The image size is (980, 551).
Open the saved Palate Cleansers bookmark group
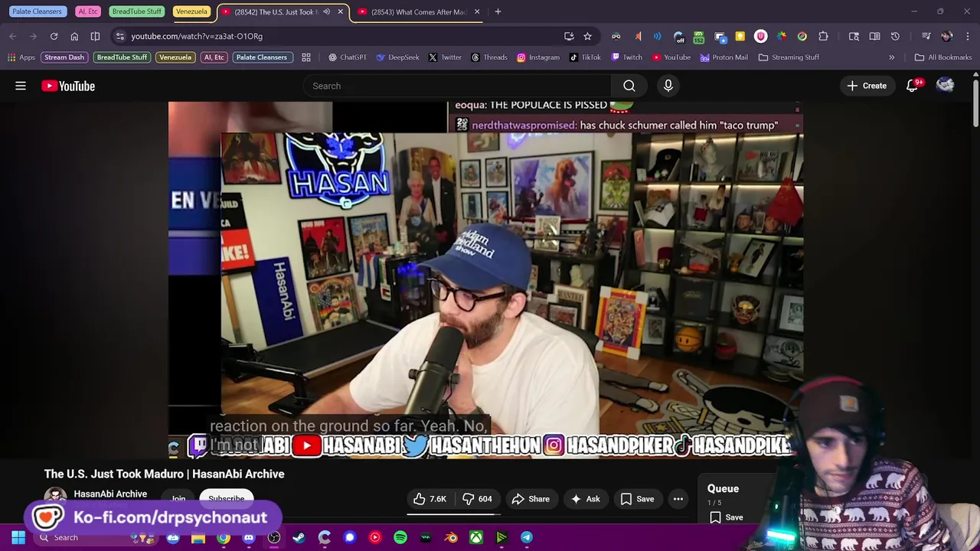262,57
